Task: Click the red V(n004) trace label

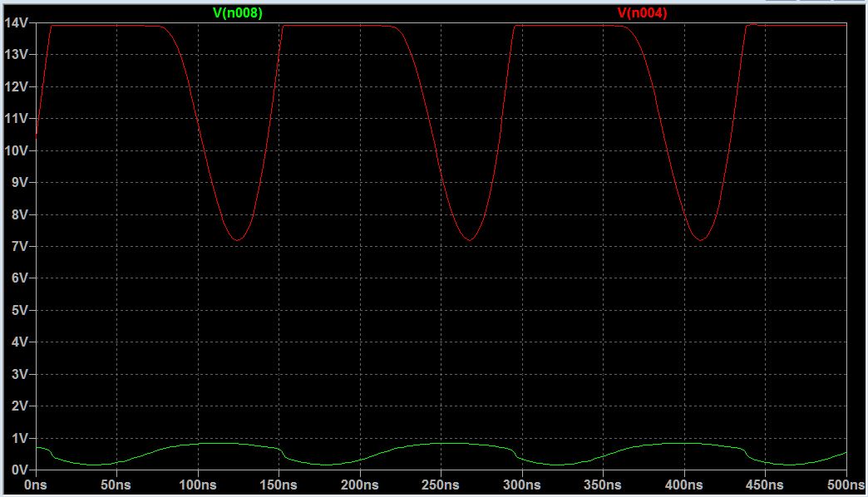Action: point(641,12)
